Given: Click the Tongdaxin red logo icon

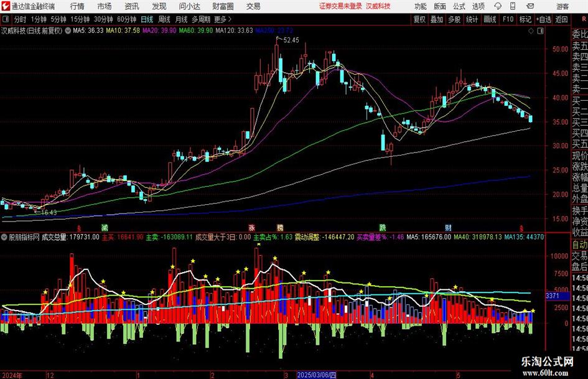Looking at the screenshot, I should [6, 6].
